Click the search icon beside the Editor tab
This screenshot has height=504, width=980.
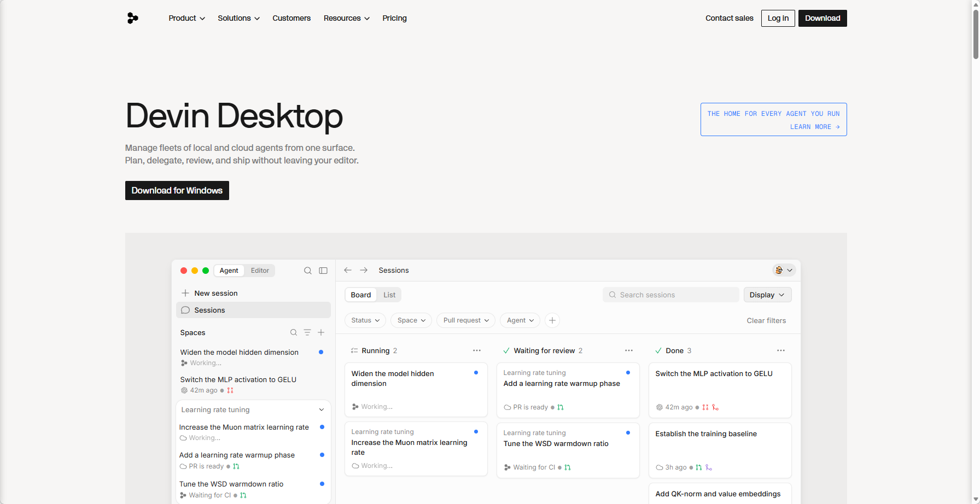coord(308,271)
